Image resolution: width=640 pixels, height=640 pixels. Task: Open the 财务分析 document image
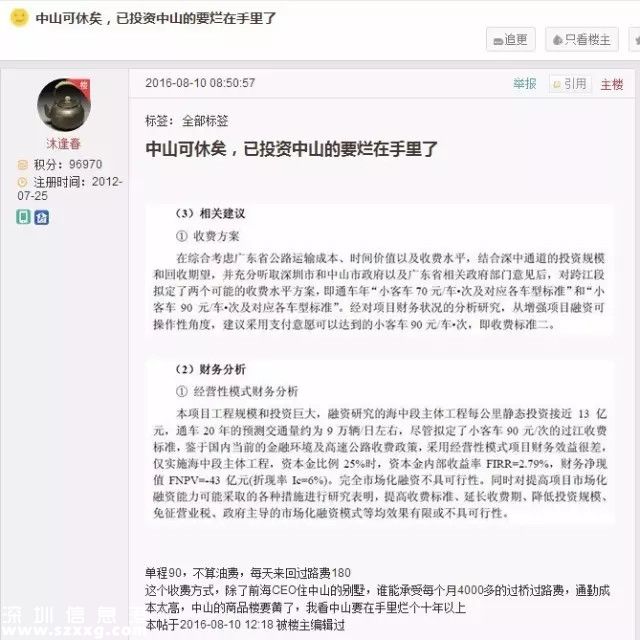[380, 443]
